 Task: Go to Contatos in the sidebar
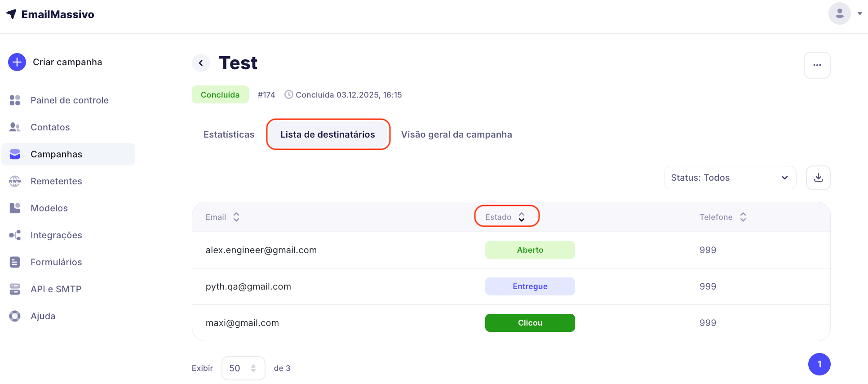50,127
